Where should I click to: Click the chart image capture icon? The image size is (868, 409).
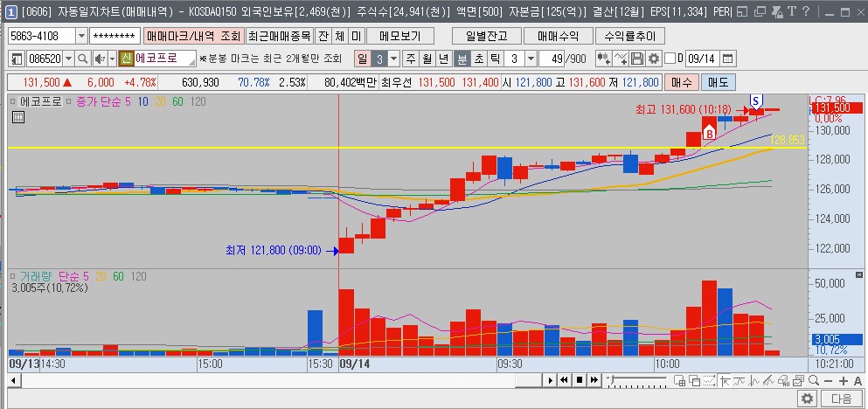click(798, 381)
